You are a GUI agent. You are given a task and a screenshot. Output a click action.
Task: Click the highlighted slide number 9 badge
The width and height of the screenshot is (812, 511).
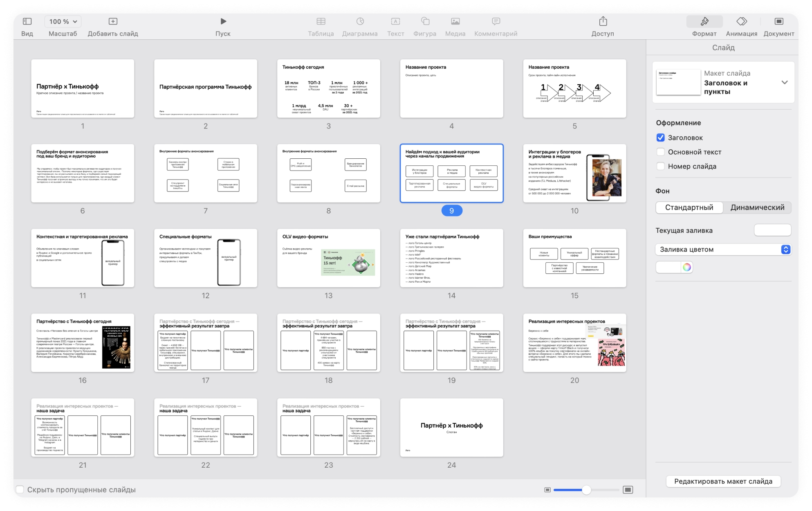451,211
